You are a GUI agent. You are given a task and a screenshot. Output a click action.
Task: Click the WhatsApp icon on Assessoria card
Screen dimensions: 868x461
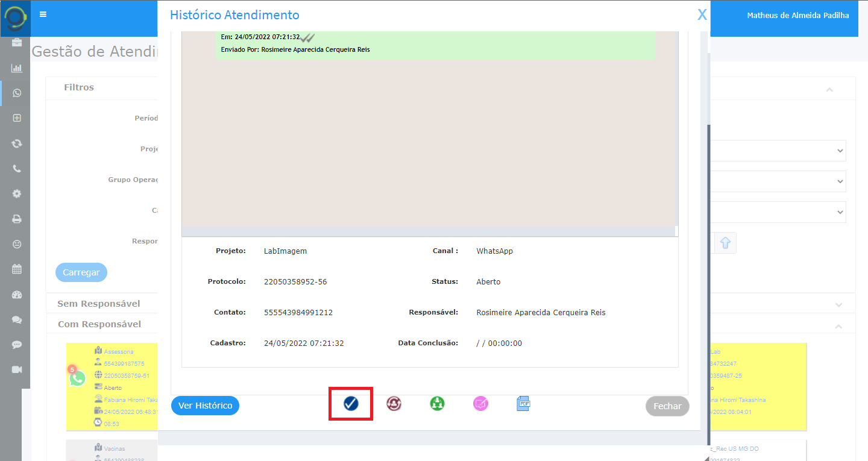click(77, 378)
